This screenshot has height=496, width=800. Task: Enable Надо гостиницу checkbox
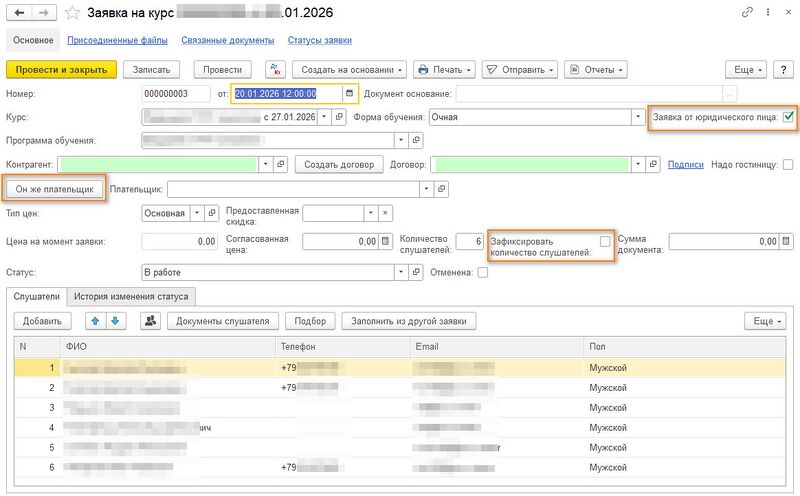point(788,164)
